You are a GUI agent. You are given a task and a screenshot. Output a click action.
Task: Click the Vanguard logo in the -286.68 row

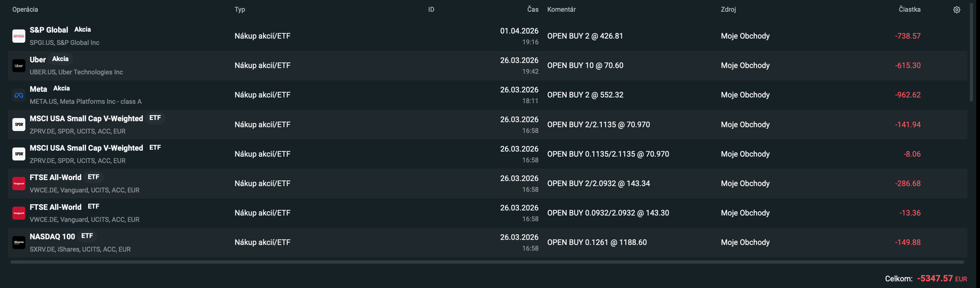19,183
